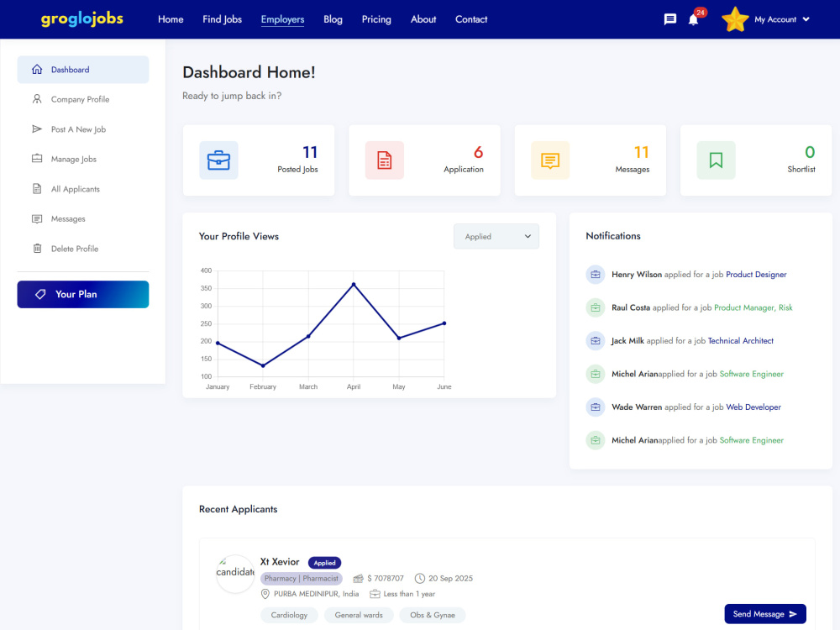Image resolution: width=840 pixels, height=630 pixels.
Task: Click the gold star account avatar
Action: [735, 19]
